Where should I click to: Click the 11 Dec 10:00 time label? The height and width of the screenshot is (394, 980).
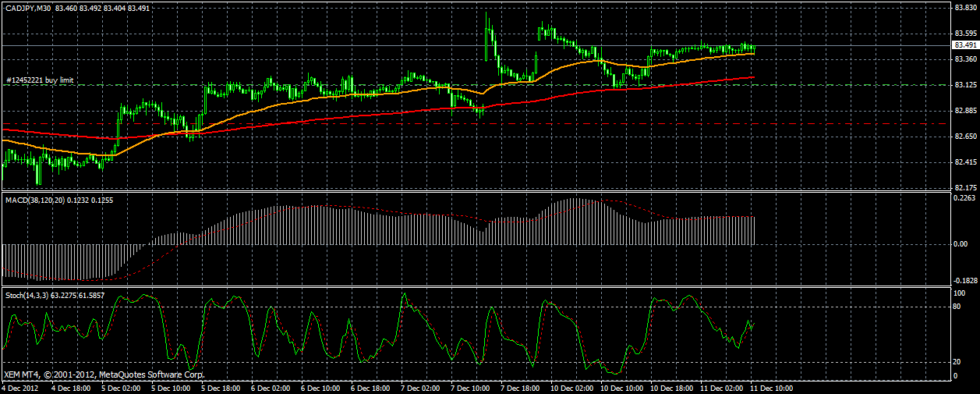click(x=773, y=387)
